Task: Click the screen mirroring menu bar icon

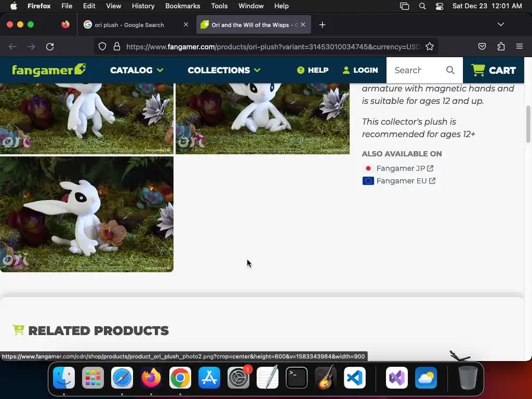Action: coord(404,6)
